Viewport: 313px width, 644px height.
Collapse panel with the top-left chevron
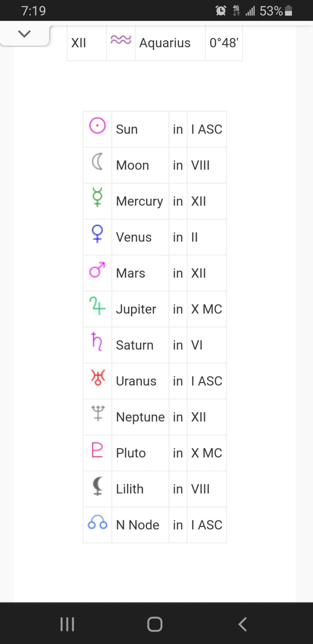(x=24, y=34)
